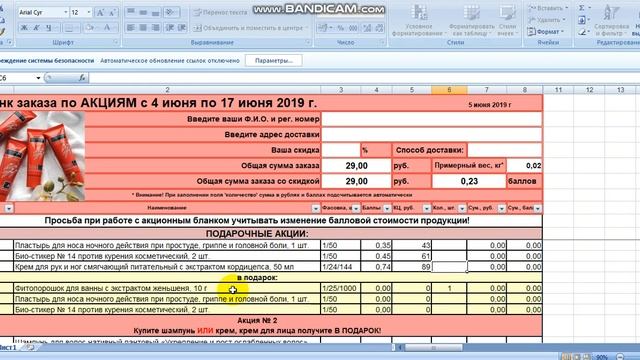Open the font size dropdown showing 12
Image resolution: width=640 pixels, height=360 pixels.
pyautogui.click(x=89, y=13)
